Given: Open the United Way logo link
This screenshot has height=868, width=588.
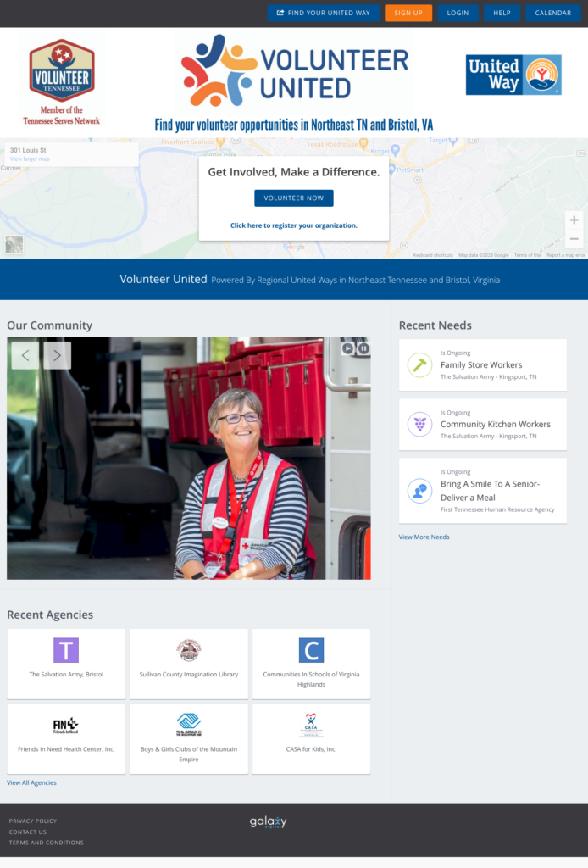Looking at the screenshot, I should 513,75.
